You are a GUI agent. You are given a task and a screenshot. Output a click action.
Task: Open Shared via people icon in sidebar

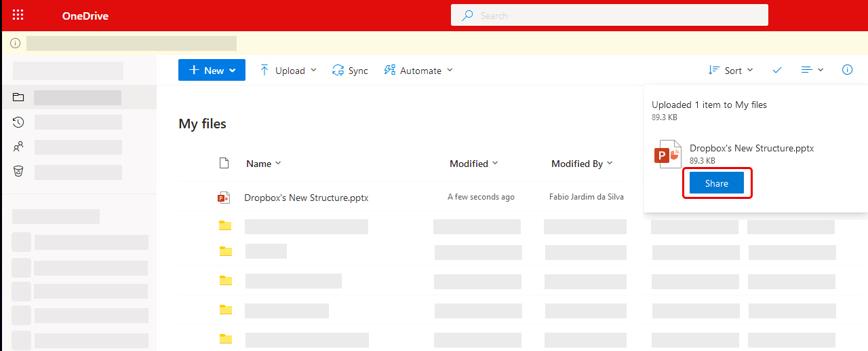[18, 147]
